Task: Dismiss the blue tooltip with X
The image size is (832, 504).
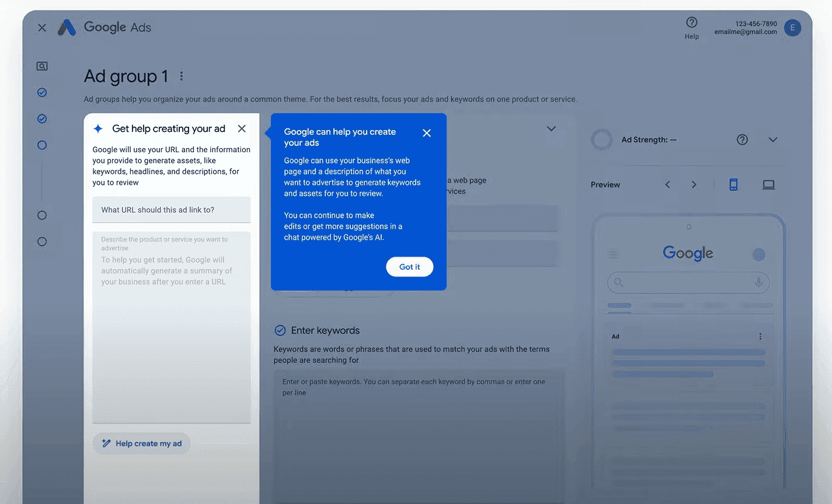Action: coord(427,133)
